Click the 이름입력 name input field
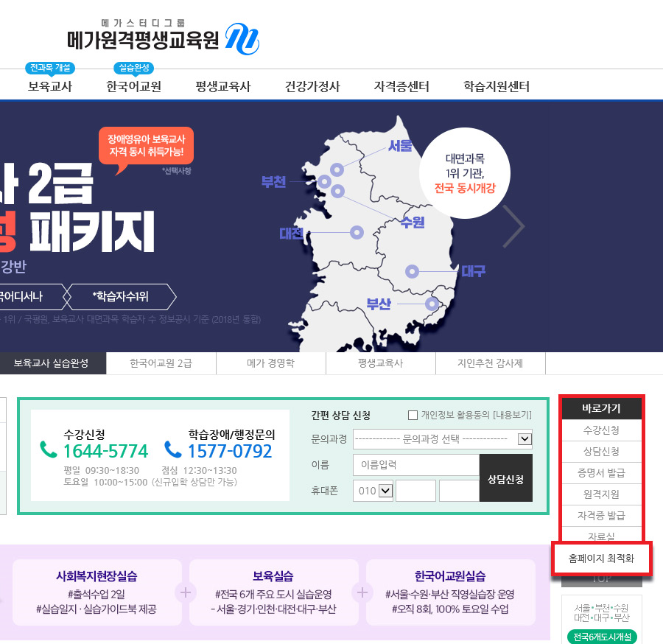 pos(416,465)
